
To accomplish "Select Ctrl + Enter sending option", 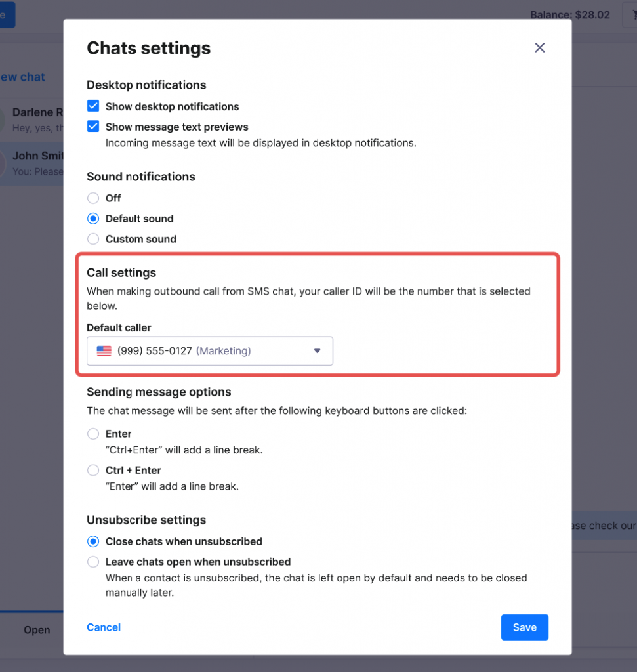I will point(93,471).
